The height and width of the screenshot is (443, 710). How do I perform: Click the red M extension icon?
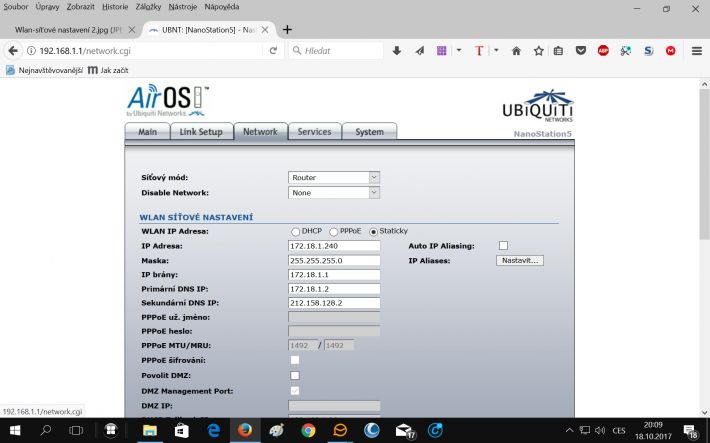click(x=671, y=51)
